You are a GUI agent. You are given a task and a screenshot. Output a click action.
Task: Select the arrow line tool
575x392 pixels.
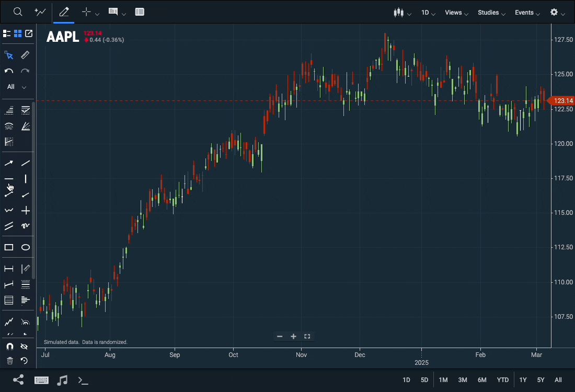point(9,163)
